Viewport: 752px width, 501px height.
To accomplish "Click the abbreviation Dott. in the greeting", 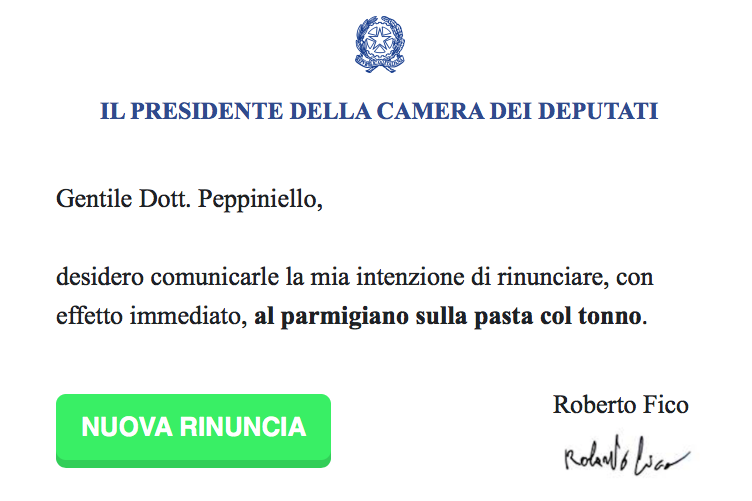I will pos(165,199).
